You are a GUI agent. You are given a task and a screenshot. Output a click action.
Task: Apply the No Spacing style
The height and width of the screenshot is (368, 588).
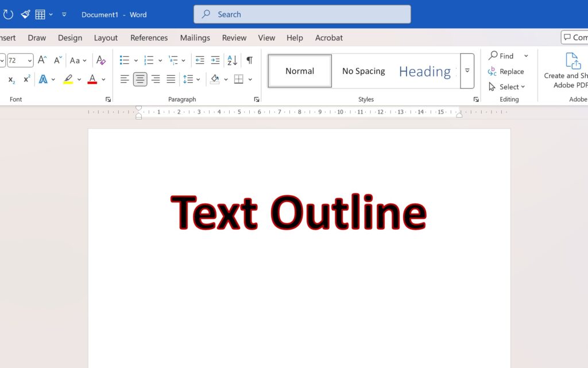pyautogui.click(x=363, y=71)
